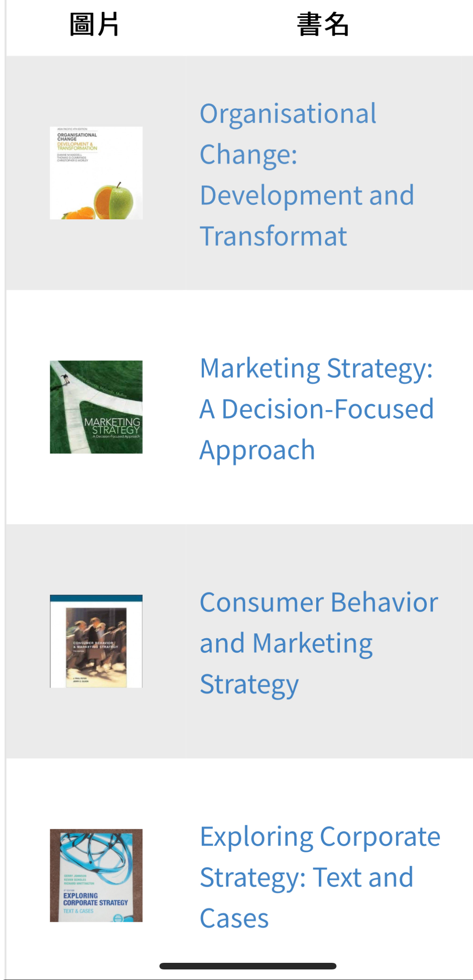Tap the green Marketing Strategy cover image
The image size is (473, 980).
(96, 407)
